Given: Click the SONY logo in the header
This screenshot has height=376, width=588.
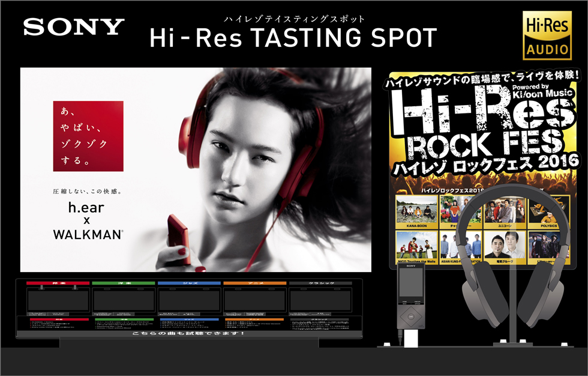Looking at the screenshot, I should coord(72,25).
